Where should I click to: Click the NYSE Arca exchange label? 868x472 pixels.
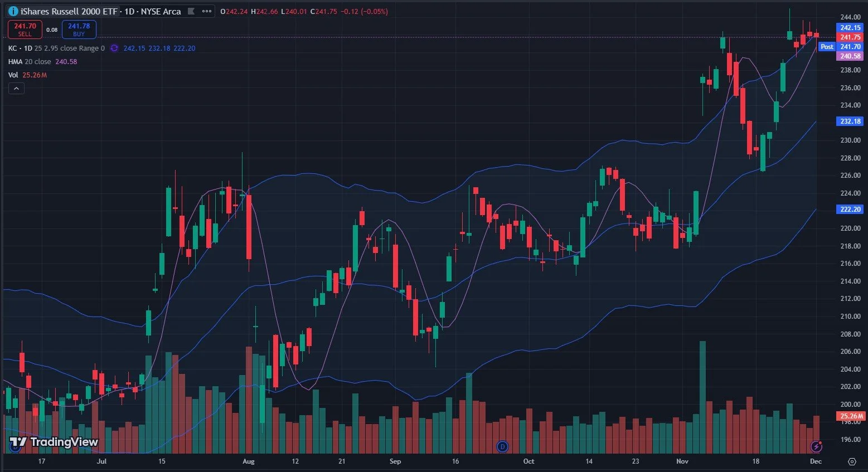pos(161,11)
